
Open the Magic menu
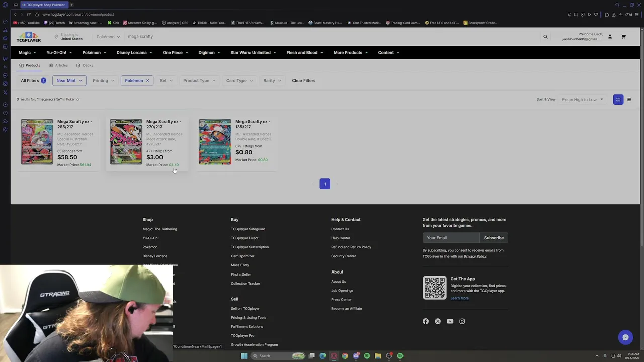tap(27, 52)
